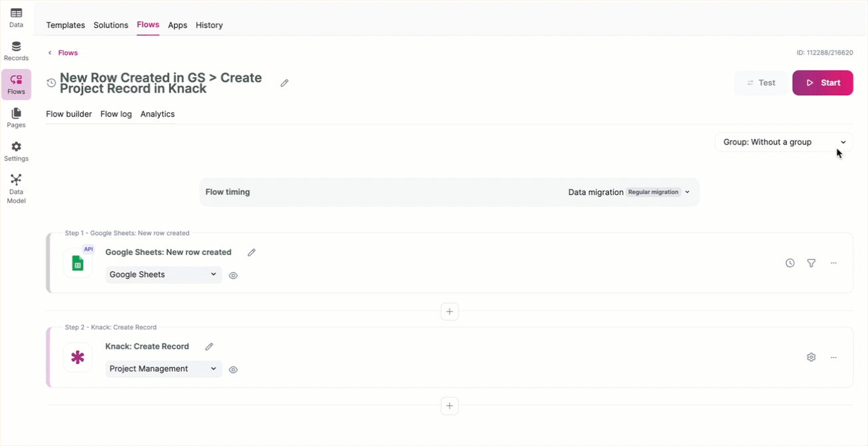Screen dimensions: 868x446
Task: Go back via the Flows breadcrumb link
Action: tap(68, 53)
